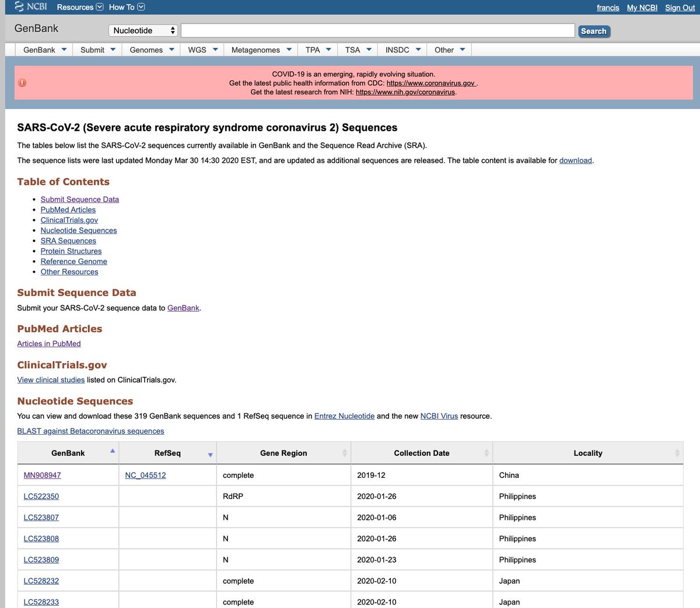
Task: Open NCBI Virus resource link
Action: pyautogui.click(x=439, y=416)
